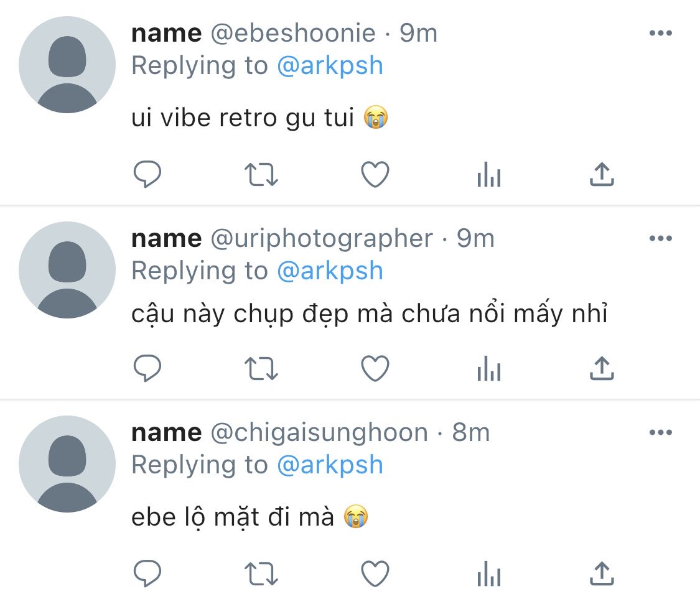
Task: Reply to @ebeshoonie's tweet
Action: 147,174
